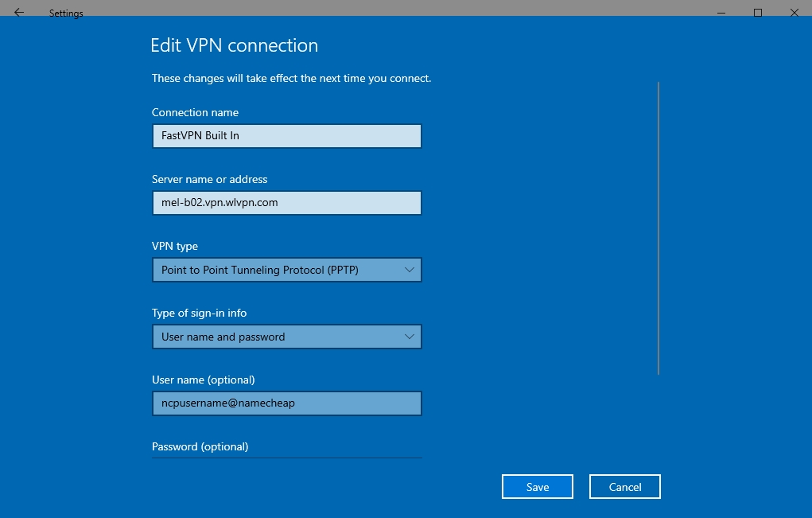Click the 'Connection name' label

[195, 112]
